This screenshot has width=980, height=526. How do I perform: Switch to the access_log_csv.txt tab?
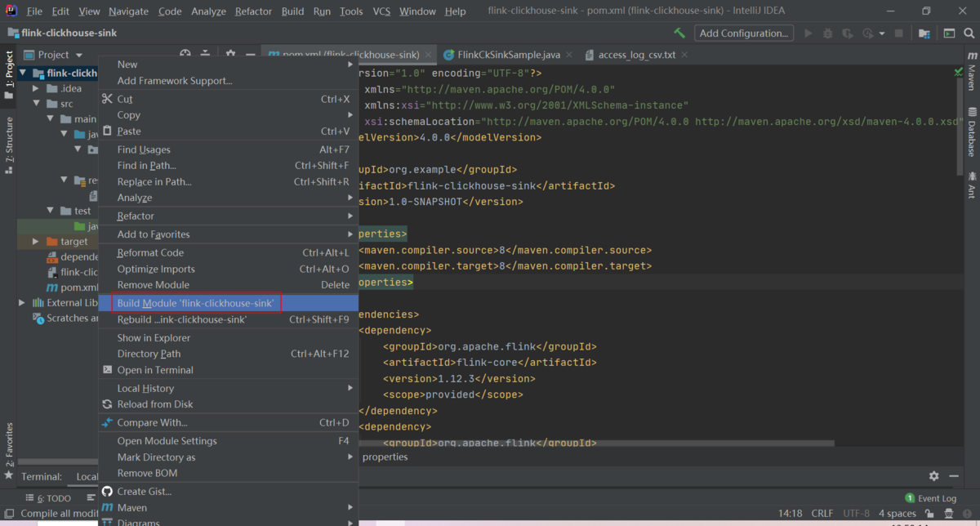[x=636, y=55]
